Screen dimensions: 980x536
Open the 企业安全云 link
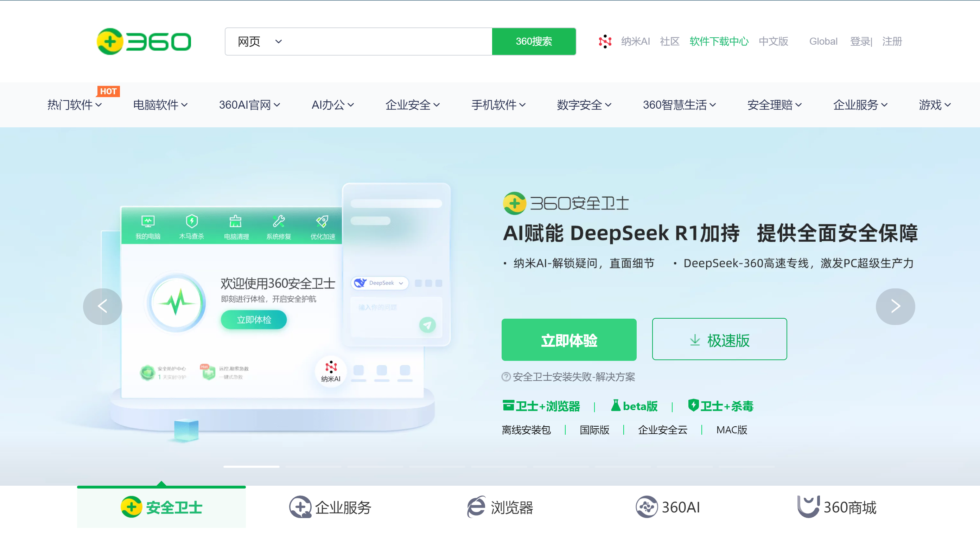(x=663, y=430)
